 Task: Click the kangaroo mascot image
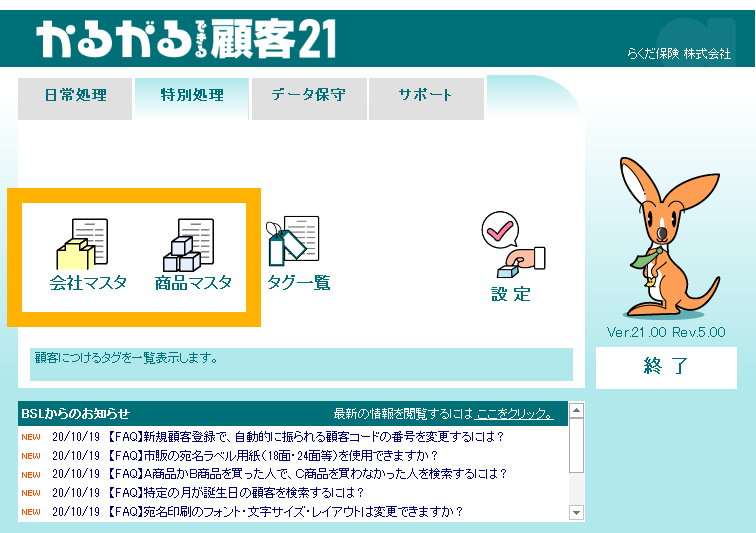click(x=670, y=237)
